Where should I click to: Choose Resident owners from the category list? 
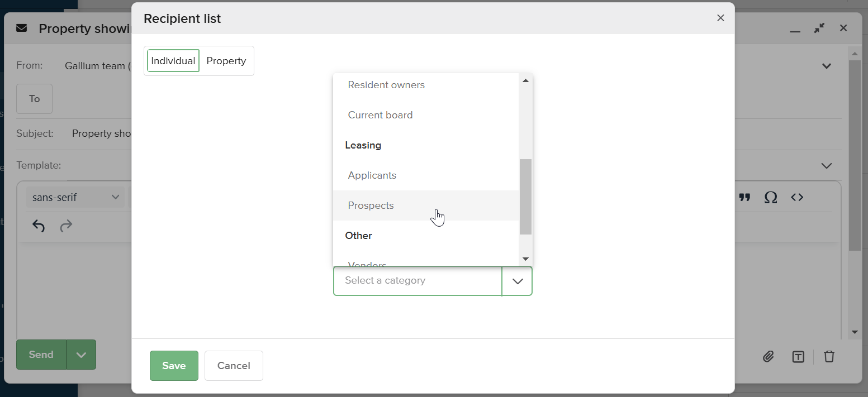tap(426, 85)
